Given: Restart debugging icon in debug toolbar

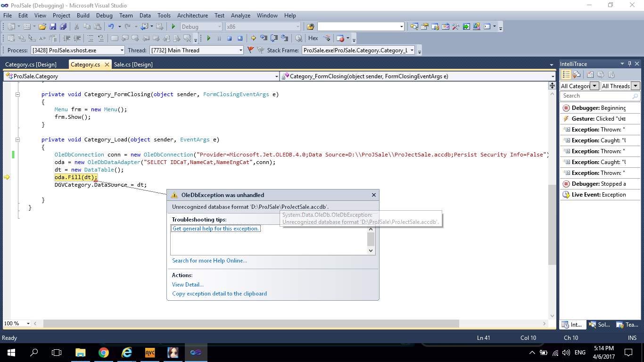Looking at the screenshot, I should tap(240, 38).
